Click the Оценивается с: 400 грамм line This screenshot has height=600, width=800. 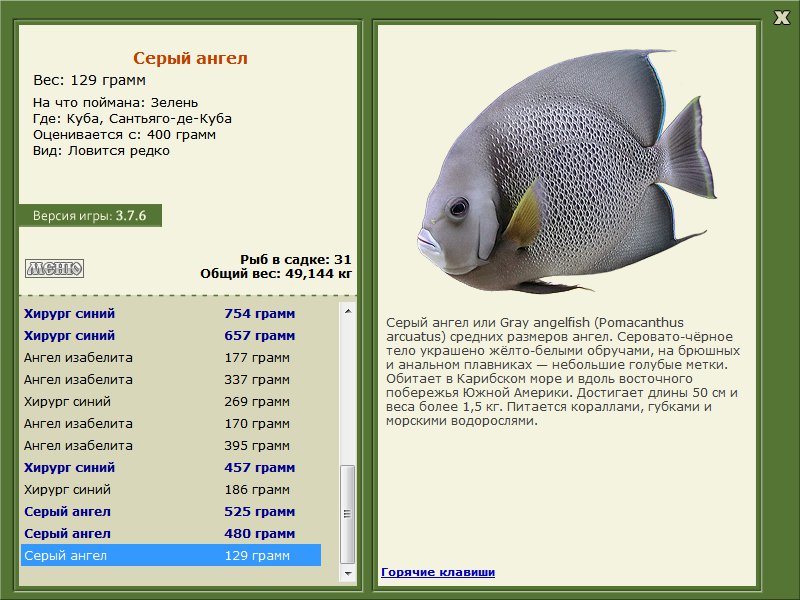coord(124,135)
